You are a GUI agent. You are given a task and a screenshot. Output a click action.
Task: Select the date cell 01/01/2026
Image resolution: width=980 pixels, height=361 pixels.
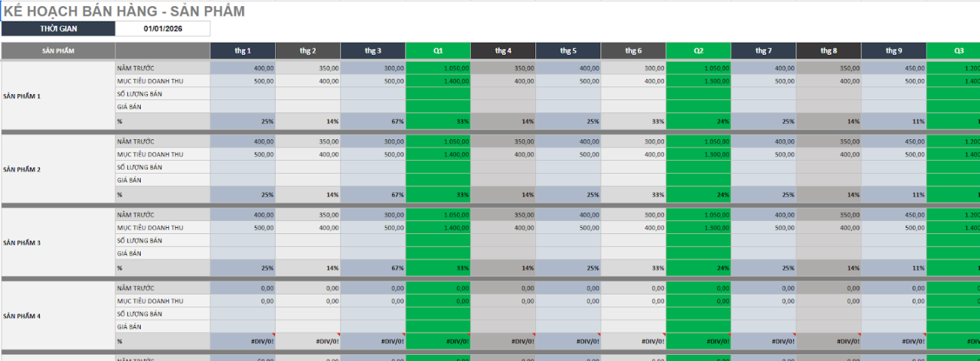coord(162,28)
